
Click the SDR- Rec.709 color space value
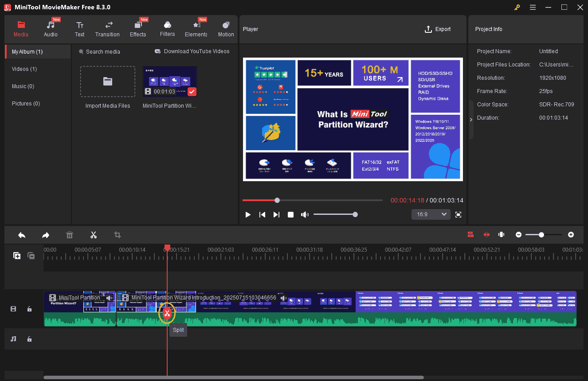(x=557, y=105)
